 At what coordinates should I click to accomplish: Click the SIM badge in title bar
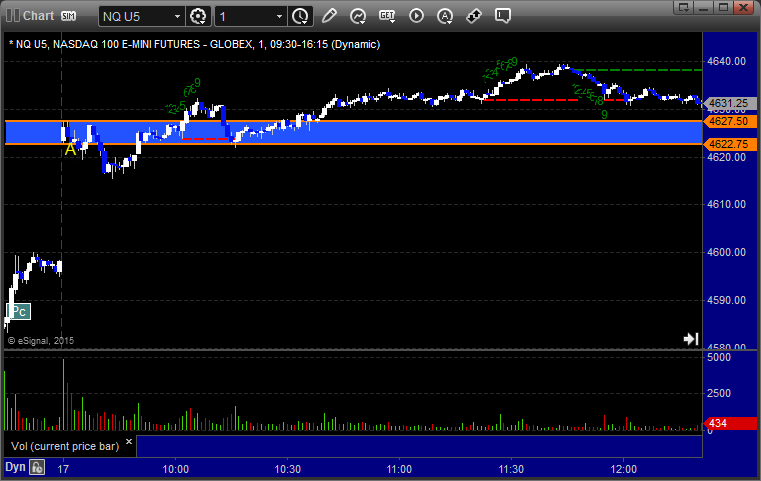(x=68, y=16)
